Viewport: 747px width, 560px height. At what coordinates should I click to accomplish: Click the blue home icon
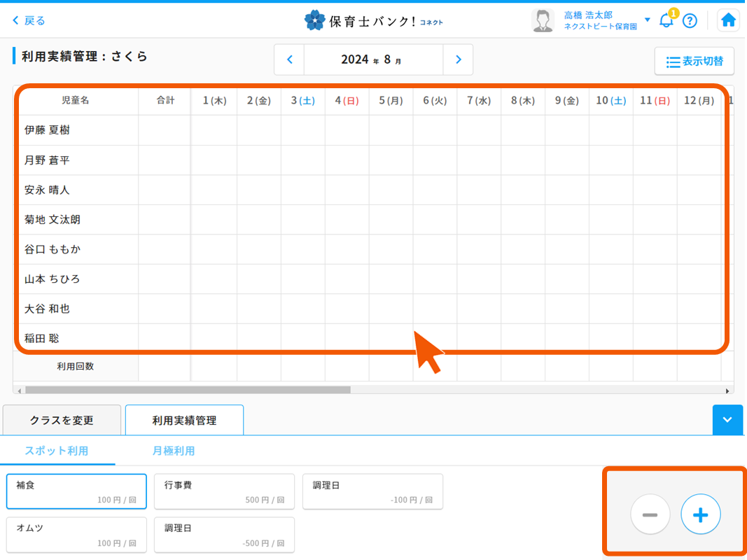(x=728, y=20)
